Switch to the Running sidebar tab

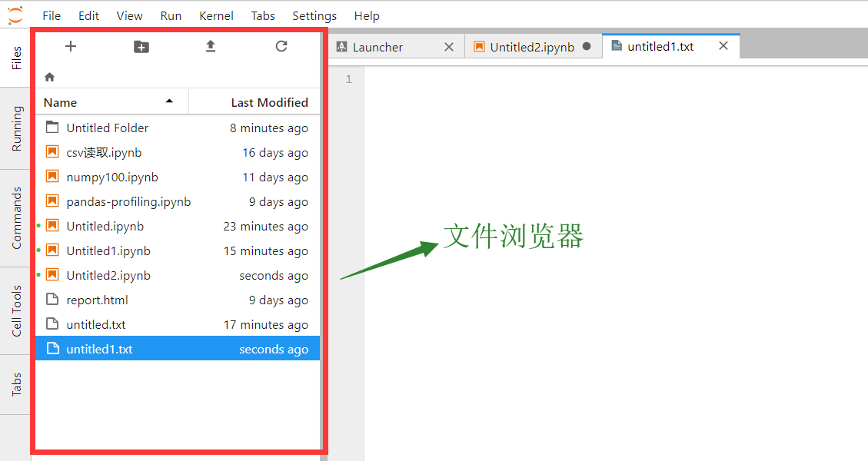click(x=15, y=128)
